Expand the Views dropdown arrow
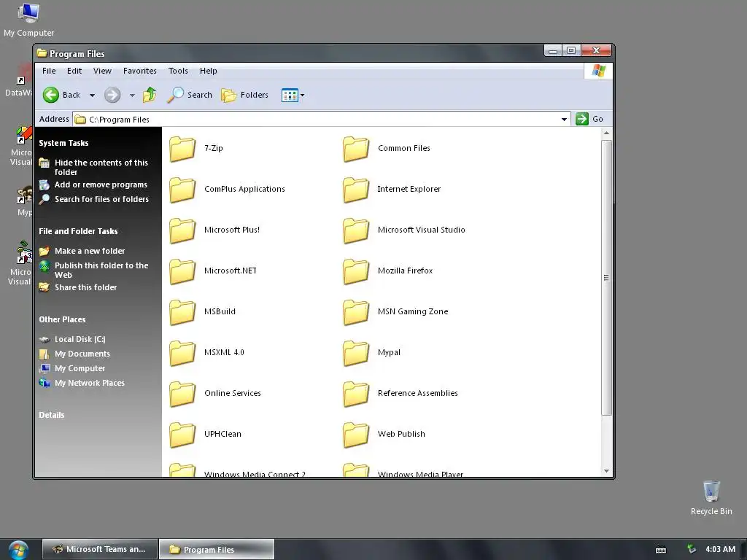This screenshot has width=747, height=560. [302, 96]
